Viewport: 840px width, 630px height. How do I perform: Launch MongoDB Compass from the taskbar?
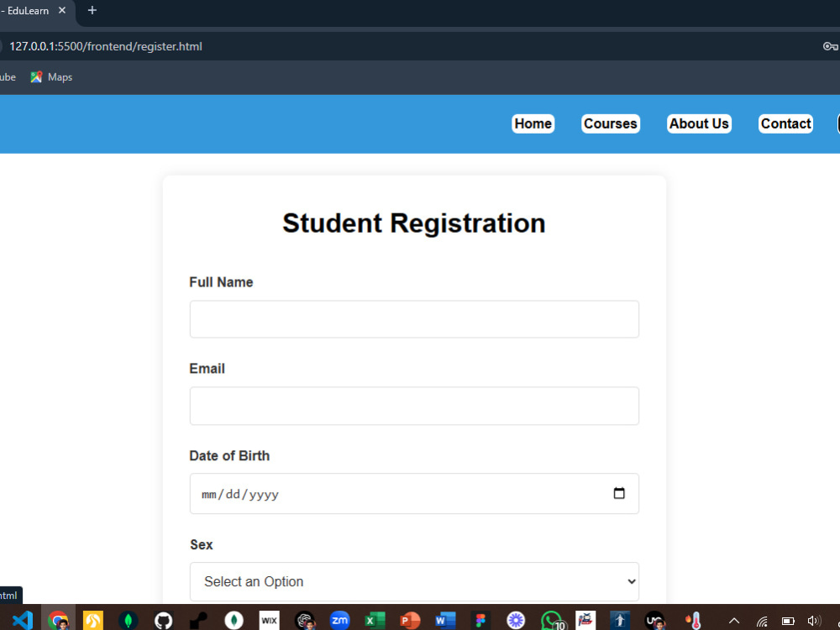(x=128, y=621)
